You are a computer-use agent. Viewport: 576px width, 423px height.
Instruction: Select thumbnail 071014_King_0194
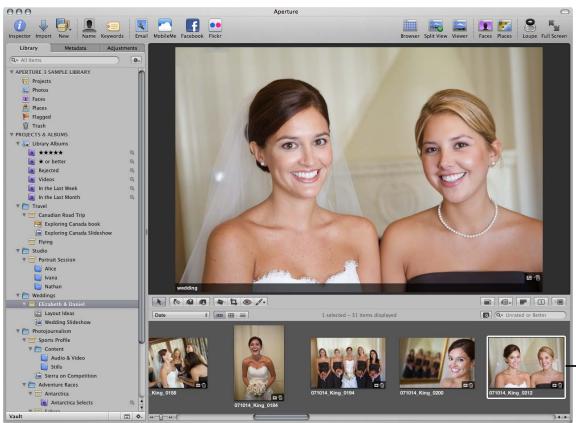348,363
